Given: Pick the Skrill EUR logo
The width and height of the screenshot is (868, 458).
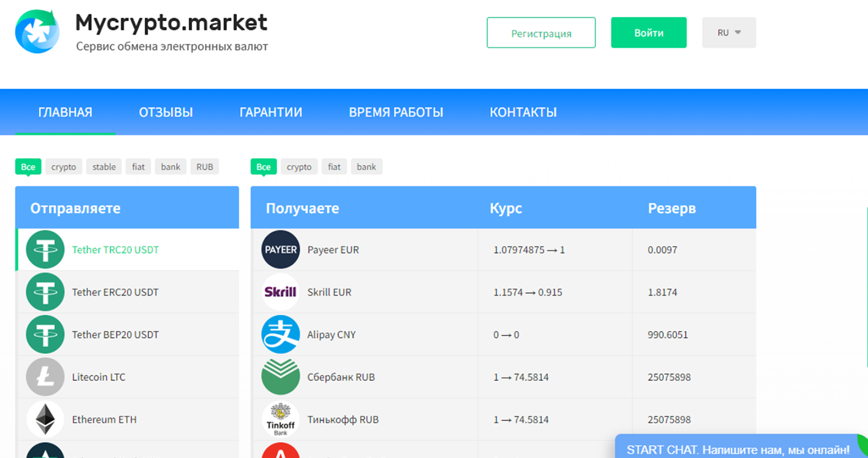Looking at the screenshot, I should point(280,292).
